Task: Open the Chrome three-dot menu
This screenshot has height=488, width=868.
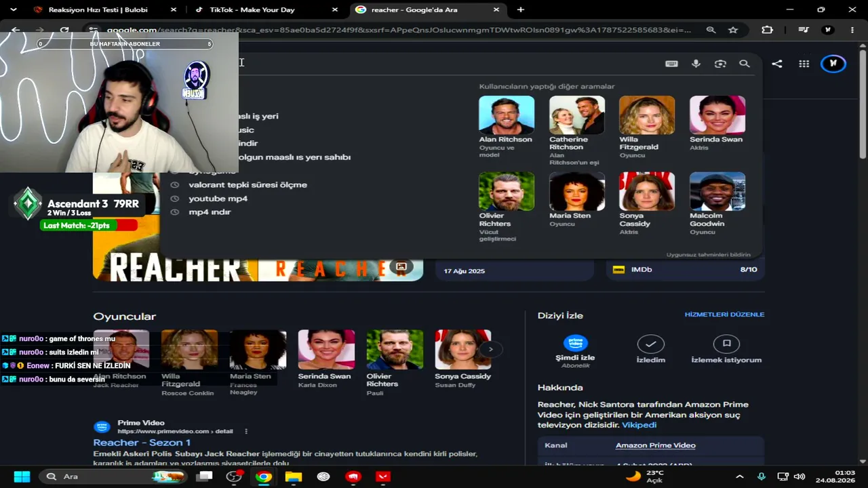Action: point(852,30)
